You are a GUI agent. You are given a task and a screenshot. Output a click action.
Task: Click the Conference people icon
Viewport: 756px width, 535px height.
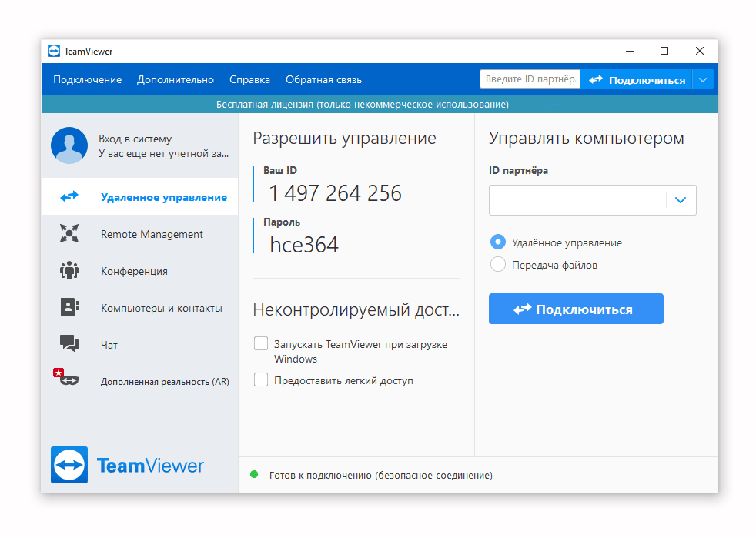tap(69, 271)
